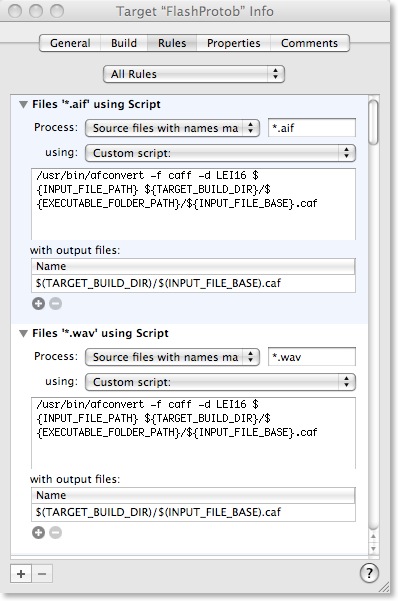Open the All Rules popup menu
The image size is (398, 601).
pos(194,74)
